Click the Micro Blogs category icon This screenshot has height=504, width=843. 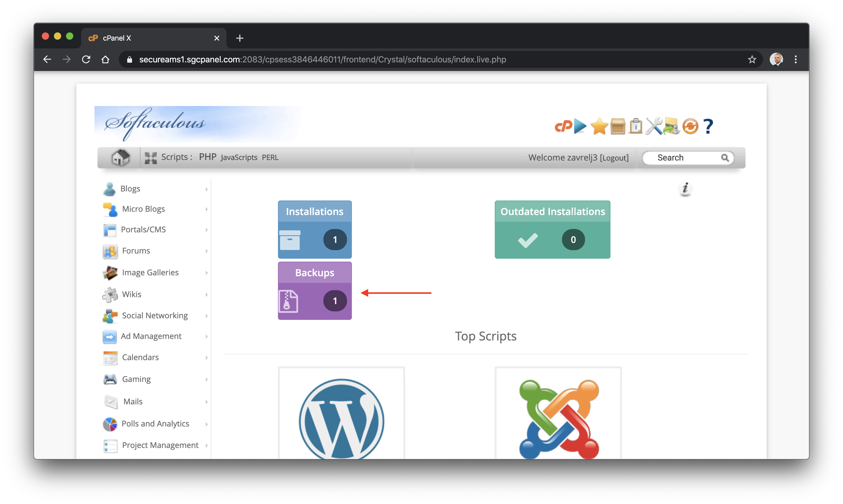click(110, 209)
